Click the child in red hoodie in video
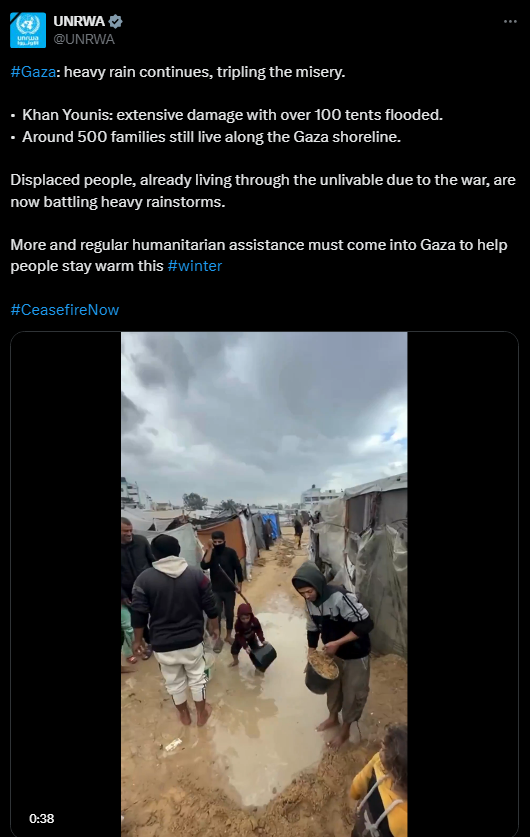This screenshot has height=837, width=530. (x=247, y=633)
